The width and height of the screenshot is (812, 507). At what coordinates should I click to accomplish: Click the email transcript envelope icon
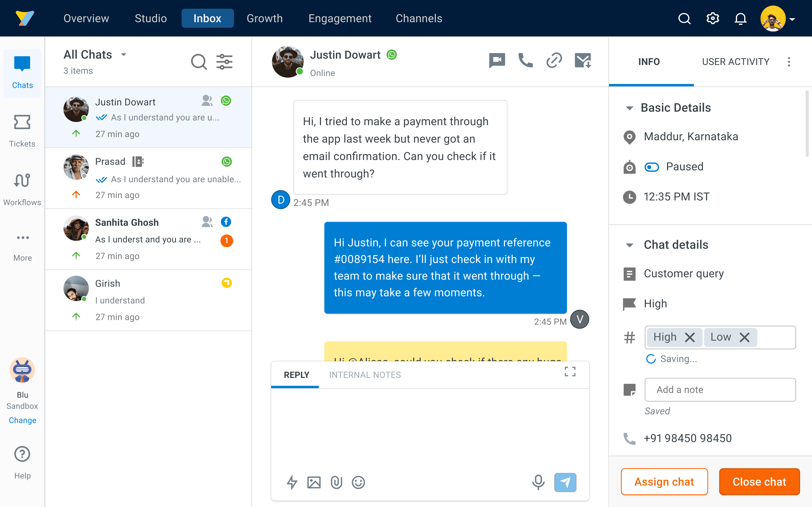tap(583, 60)
